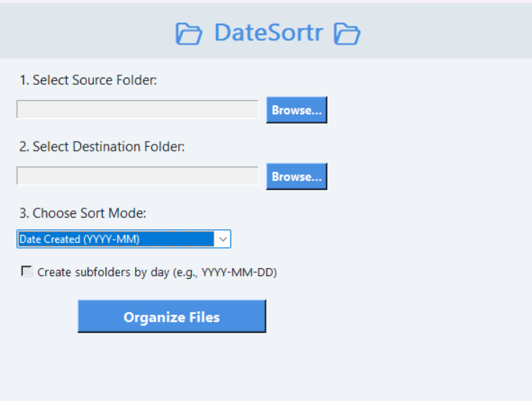
Task: Browse for the source folder
Action: 297,110
